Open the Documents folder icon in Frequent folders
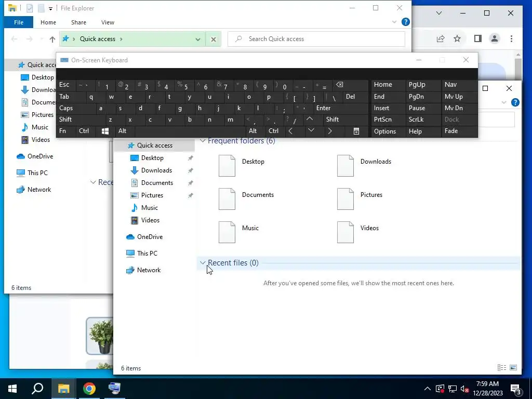The image size is (532, 399). click(227, 199)
